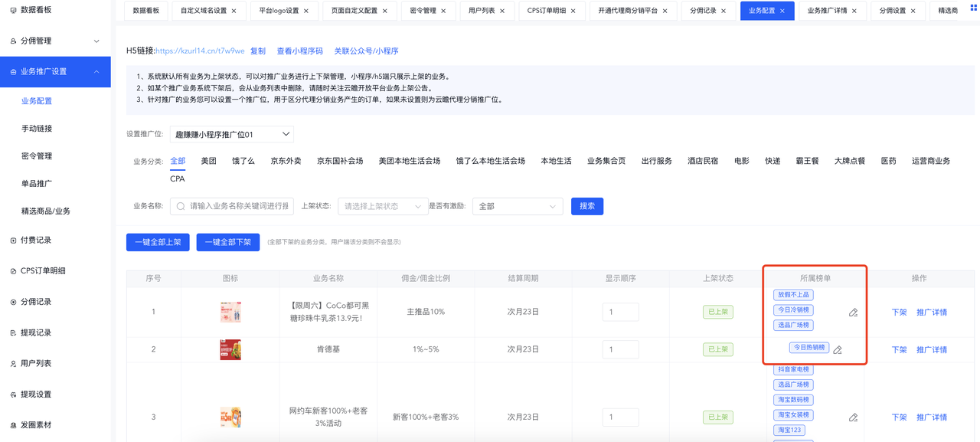This screenshot has width=980, height=442.
Task: Click the 肯德基 product thumbnail
Action: click(x=230, y=349)
